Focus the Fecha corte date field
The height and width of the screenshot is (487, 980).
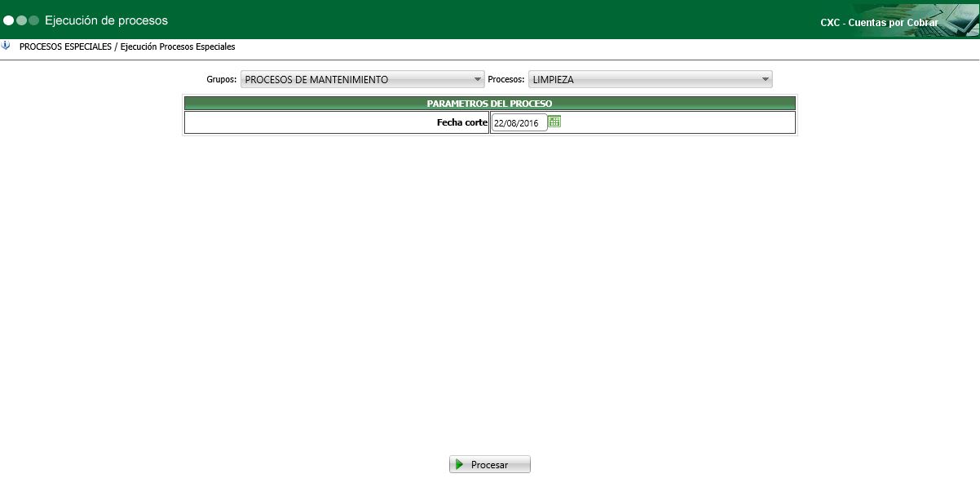click(x=519, y=123)
